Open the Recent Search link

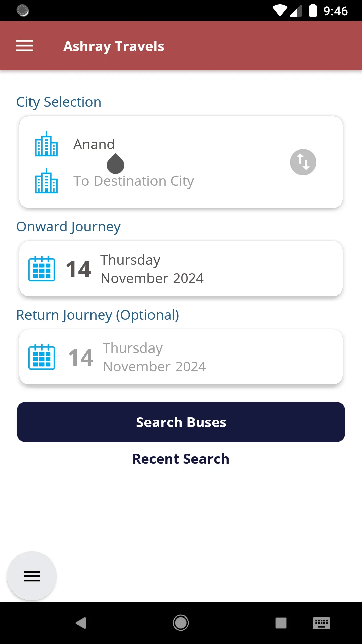pos(181,459)
